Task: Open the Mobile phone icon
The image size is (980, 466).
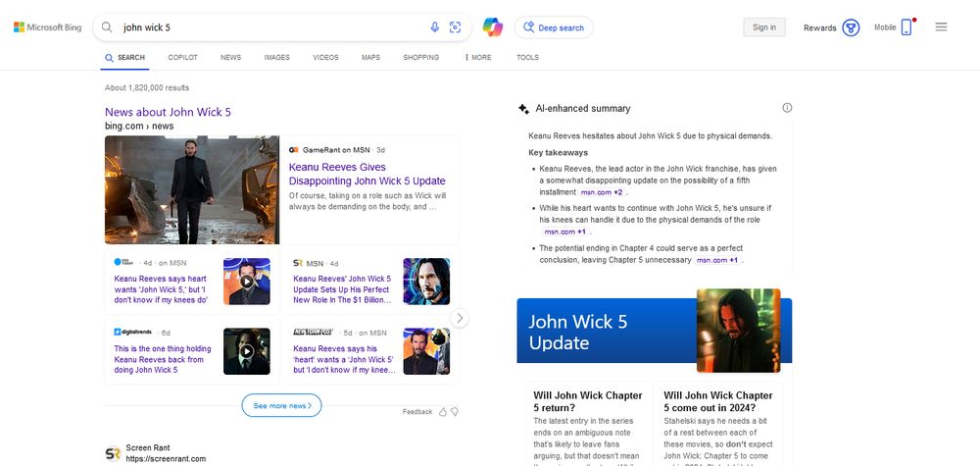Action: pos(906,27)
